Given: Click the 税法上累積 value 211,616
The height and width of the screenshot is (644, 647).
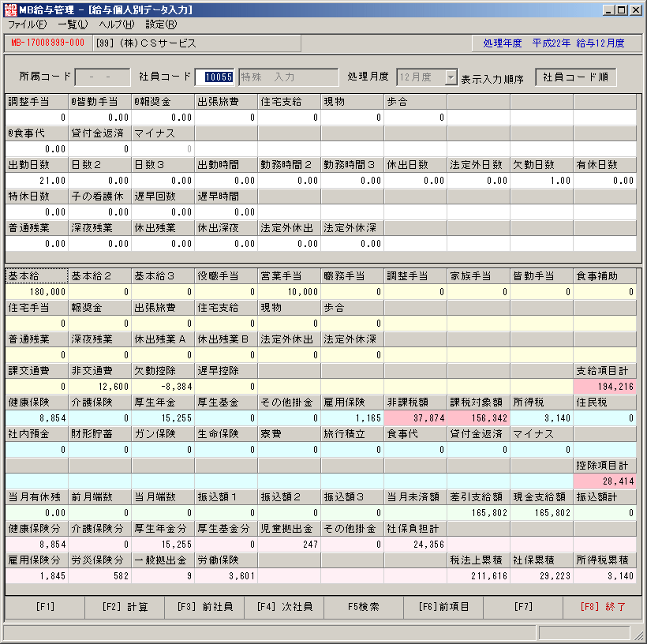Looking at the screenshot, I should click(x=479, y=576).
